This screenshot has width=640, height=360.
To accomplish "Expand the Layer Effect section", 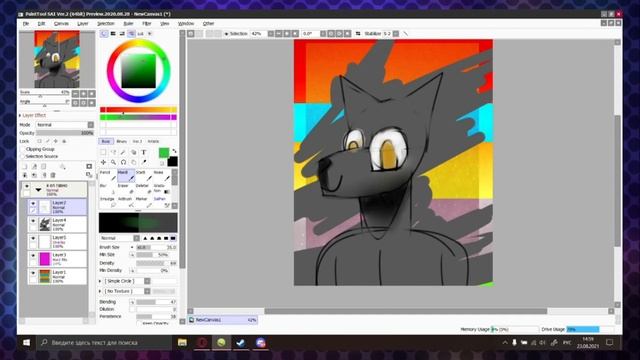I will coord(20,116).
